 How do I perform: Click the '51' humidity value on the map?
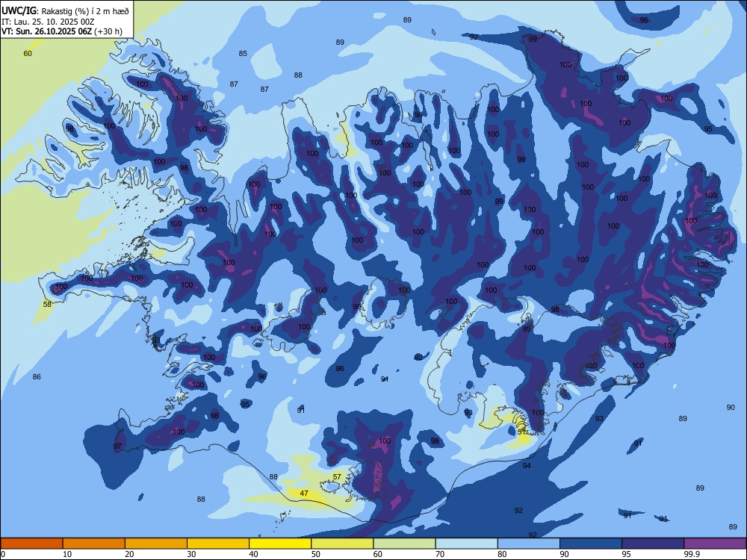point(521,432)
